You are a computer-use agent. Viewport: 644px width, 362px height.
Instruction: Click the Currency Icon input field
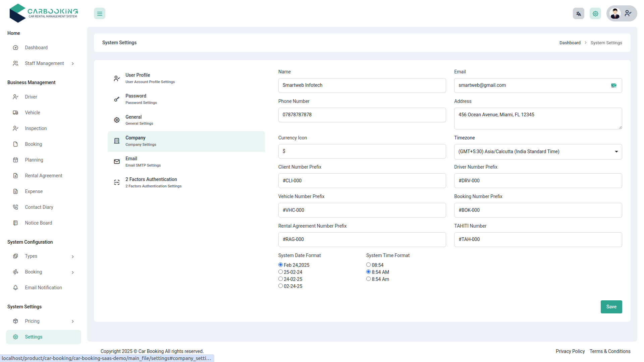pyautogui.click(x=362, y=151)
